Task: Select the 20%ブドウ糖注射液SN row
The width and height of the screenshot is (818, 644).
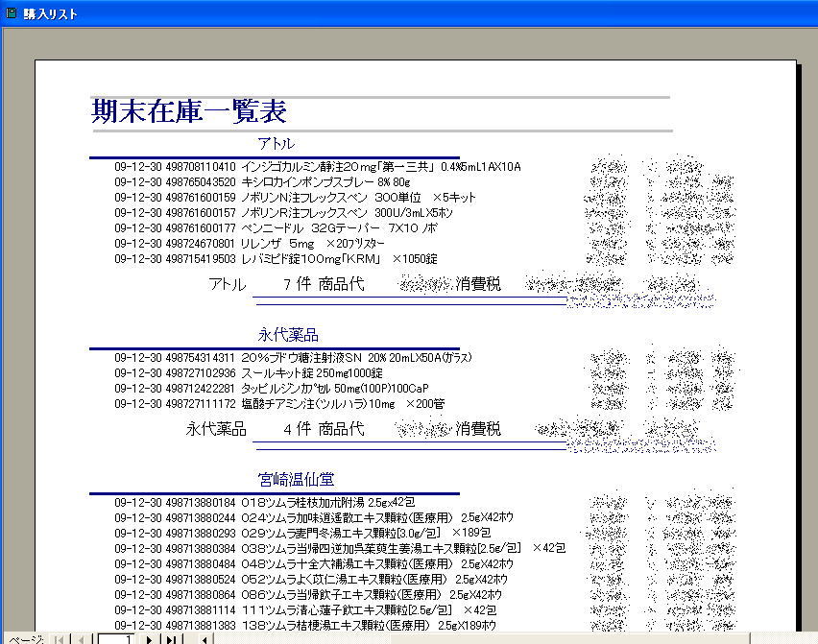Action: point(293,358)
